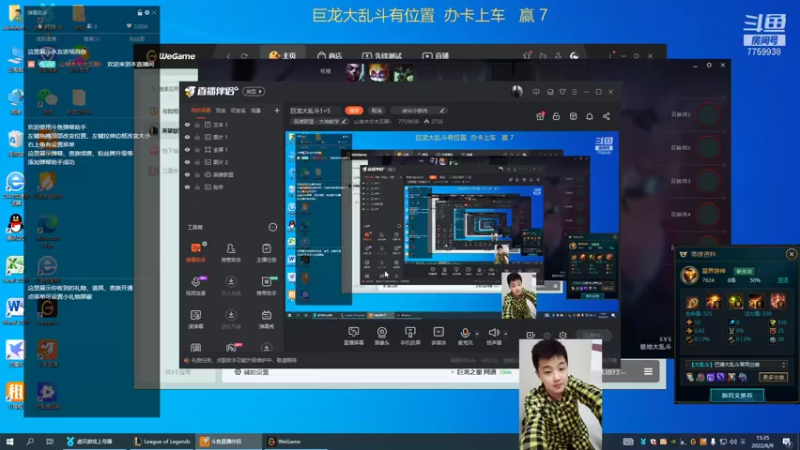Click the Windows Start button

click(10, 441)
